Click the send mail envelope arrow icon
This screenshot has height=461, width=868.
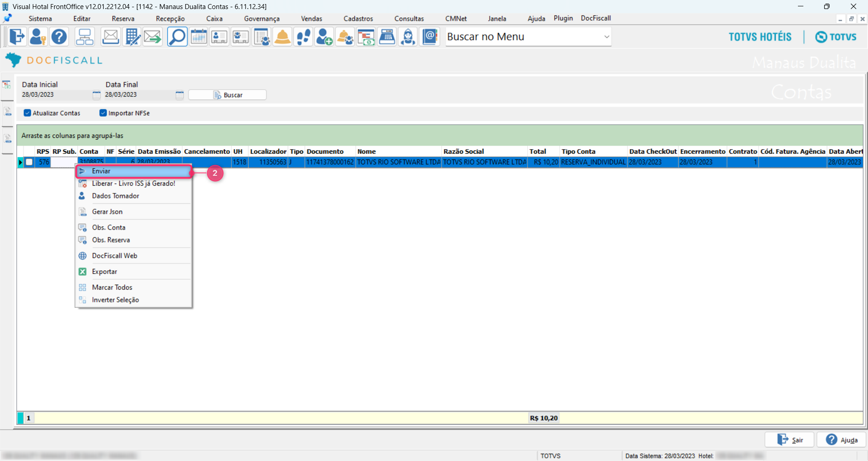(153, 37)
